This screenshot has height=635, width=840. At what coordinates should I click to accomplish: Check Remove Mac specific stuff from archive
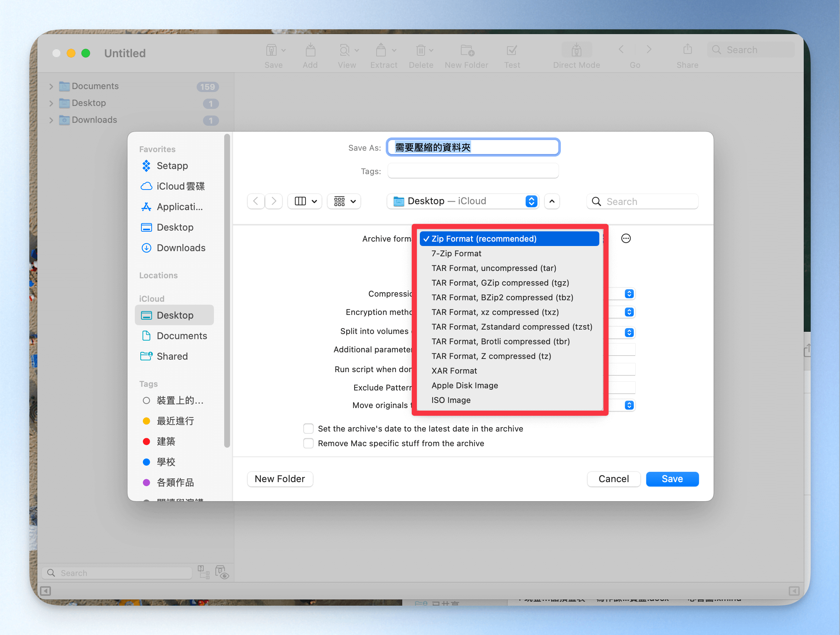coord(308,443)
